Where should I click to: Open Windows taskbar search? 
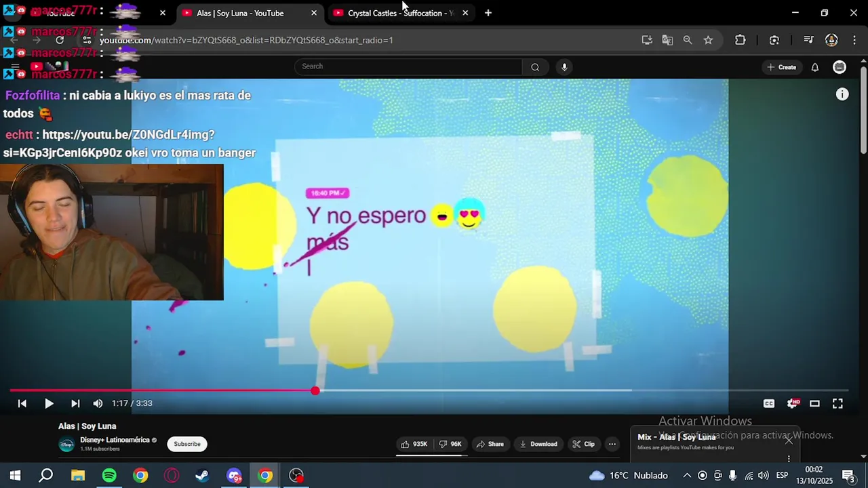pos(46,475)
